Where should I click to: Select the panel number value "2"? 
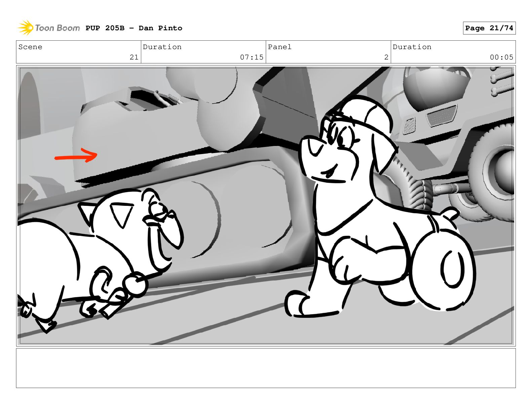(386, 57)
